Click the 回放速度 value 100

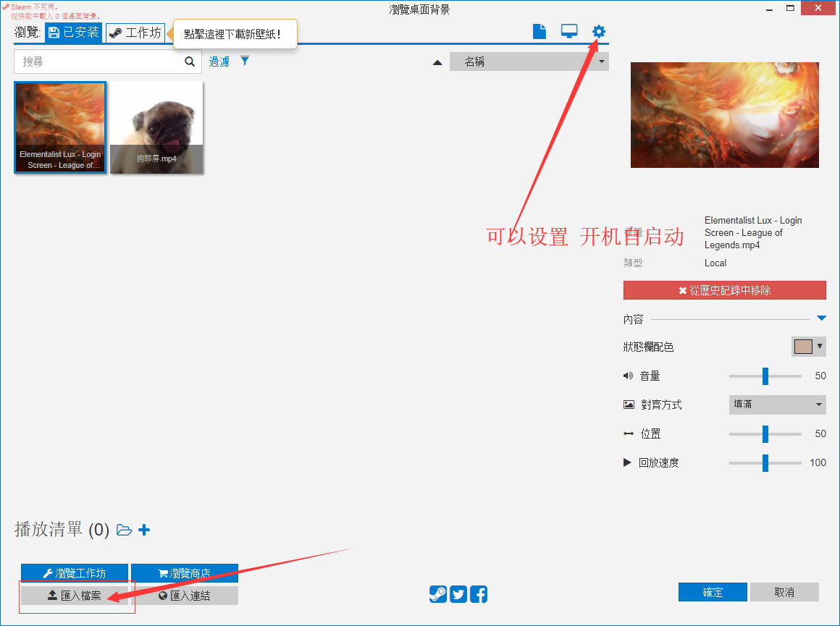pyautogui.click(x=818, y=462)
